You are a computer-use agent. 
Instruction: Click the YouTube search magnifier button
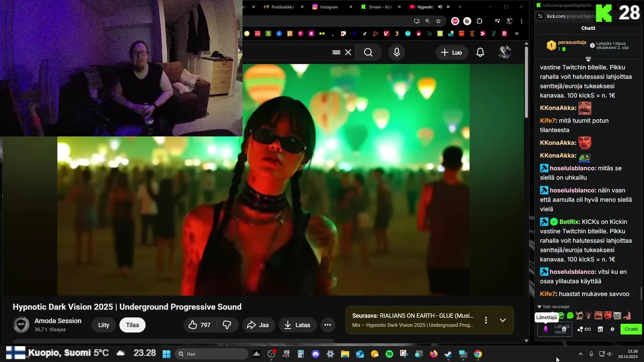tap(368, 52)
